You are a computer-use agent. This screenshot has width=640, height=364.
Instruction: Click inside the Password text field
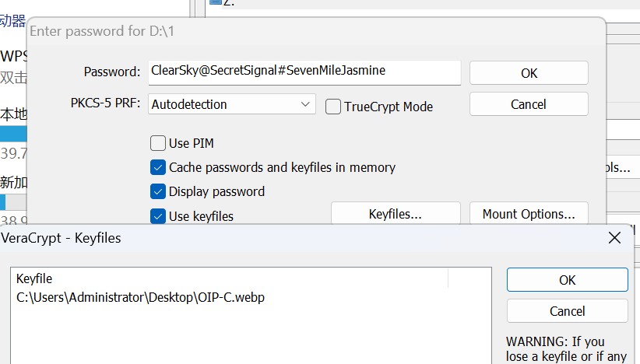click(x=304, y=72)
